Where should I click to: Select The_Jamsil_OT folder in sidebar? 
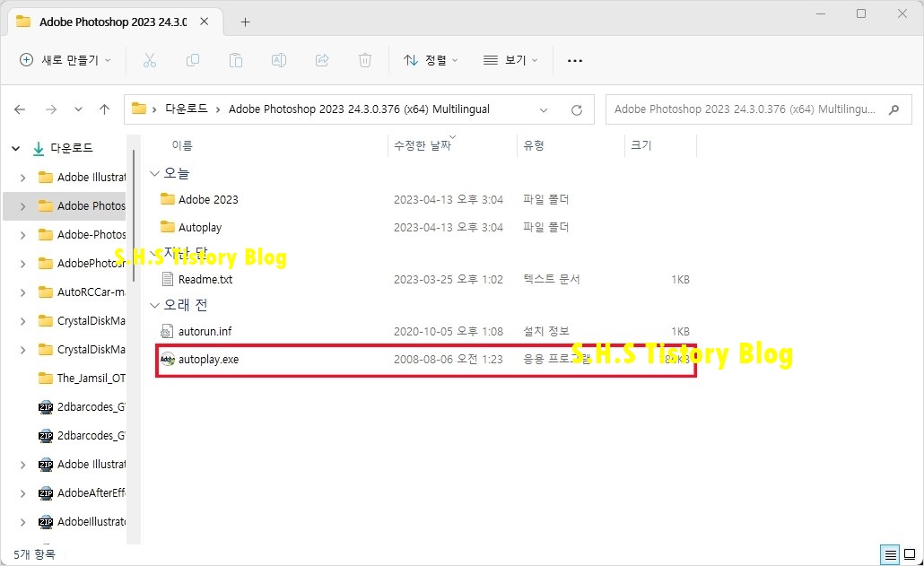coord(82,379)
